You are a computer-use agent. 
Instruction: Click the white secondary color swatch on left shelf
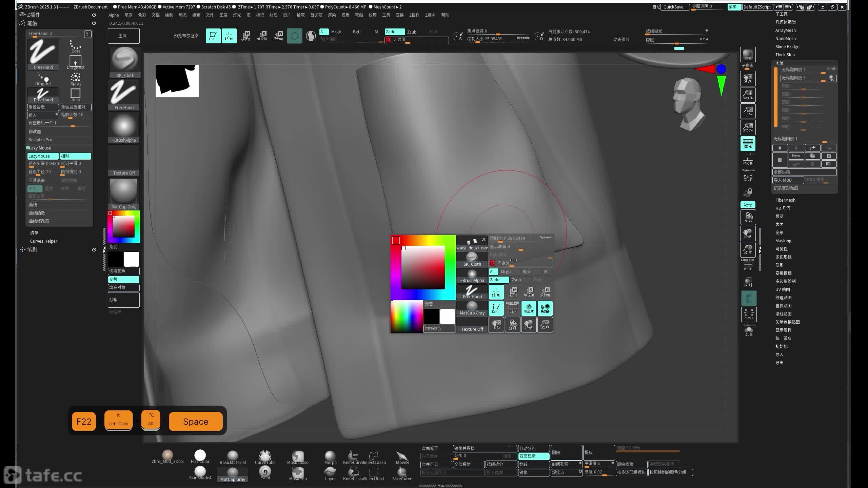coord(132,259)
